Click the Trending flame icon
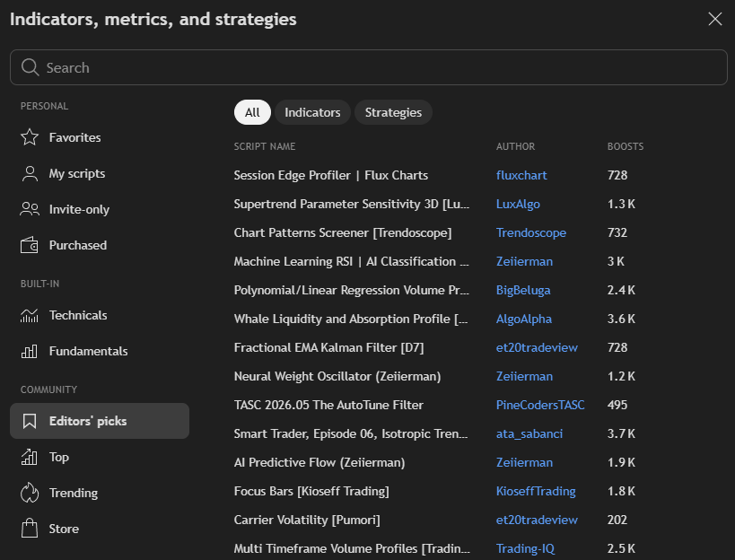The width and height of the screenshot is (735, 560). (30, 493)
